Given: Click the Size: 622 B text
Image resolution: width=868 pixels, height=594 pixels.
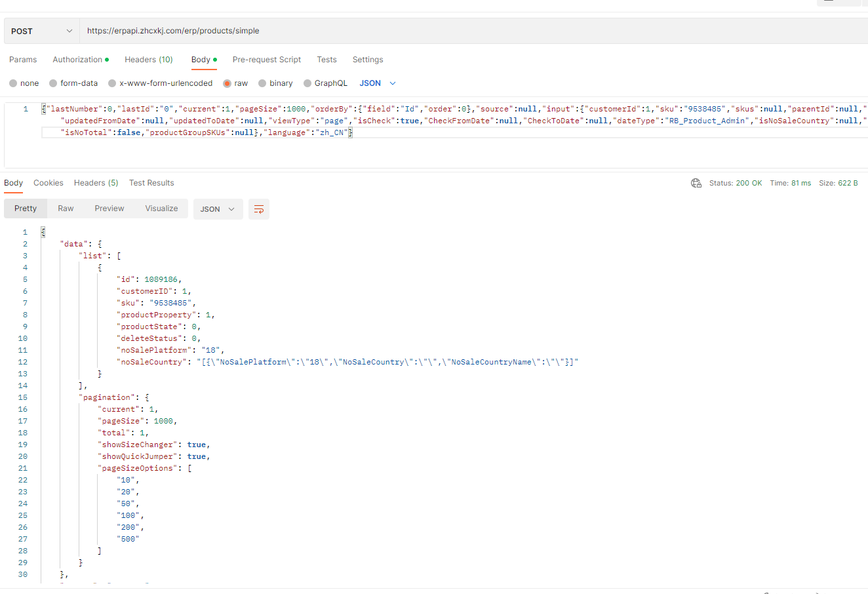Looking at the screenshot, I should (x=838, y=183).
